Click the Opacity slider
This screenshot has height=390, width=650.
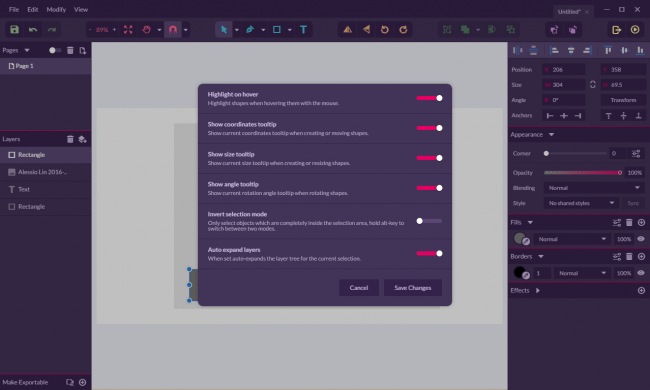pos(583,173)
